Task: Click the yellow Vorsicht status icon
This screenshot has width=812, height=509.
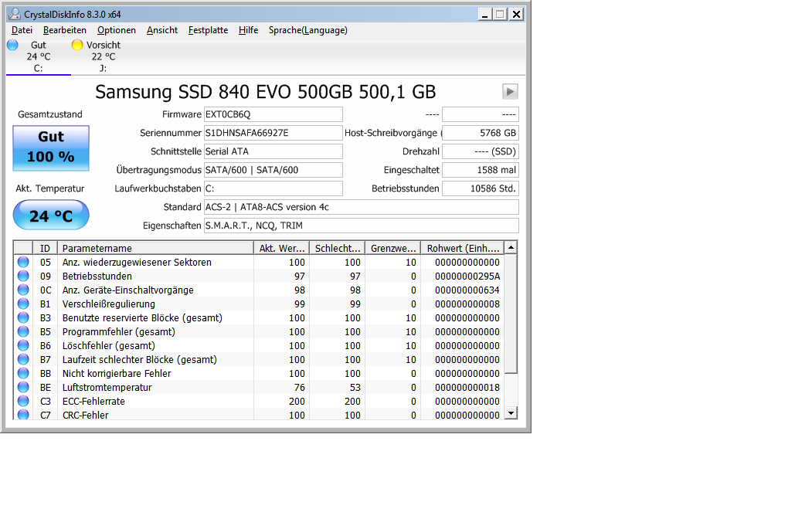Action: (77, 45)
